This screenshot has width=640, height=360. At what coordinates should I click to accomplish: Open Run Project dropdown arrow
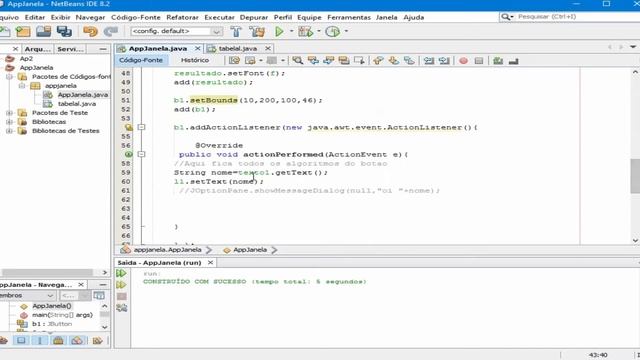click(x=291, y=31)
